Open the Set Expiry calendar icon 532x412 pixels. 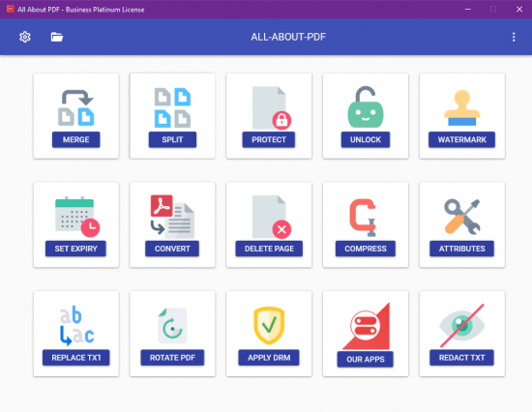click(77, 217)
